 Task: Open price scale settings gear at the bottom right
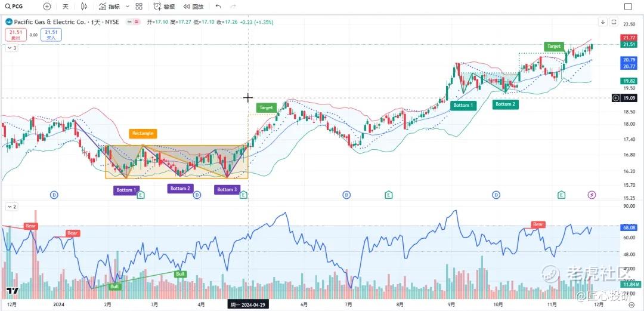click(631, 304)
